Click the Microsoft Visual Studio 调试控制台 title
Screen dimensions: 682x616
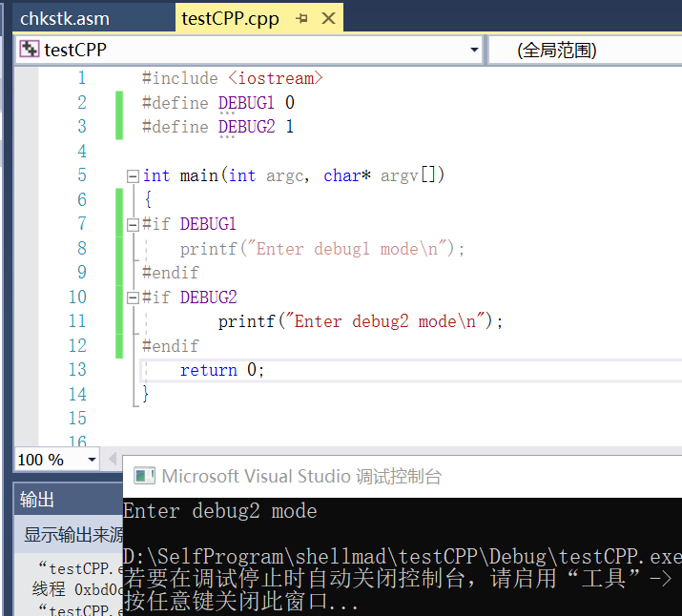[x=301, y=477]
